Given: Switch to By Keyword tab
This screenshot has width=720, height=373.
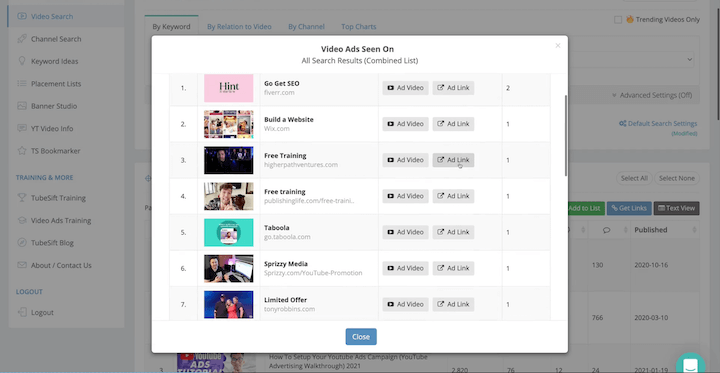Looking at the screenshot, I should coord(171,27).
